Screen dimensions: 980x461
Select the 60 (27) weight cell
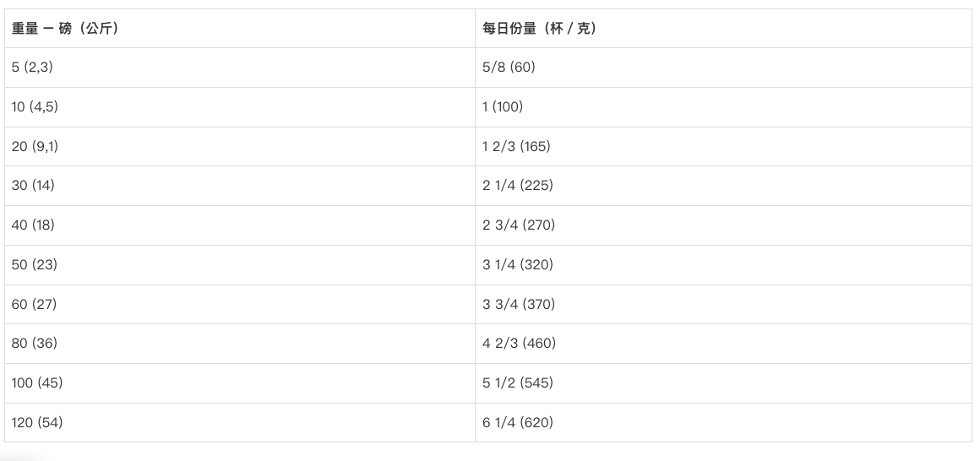click(35, 304)
